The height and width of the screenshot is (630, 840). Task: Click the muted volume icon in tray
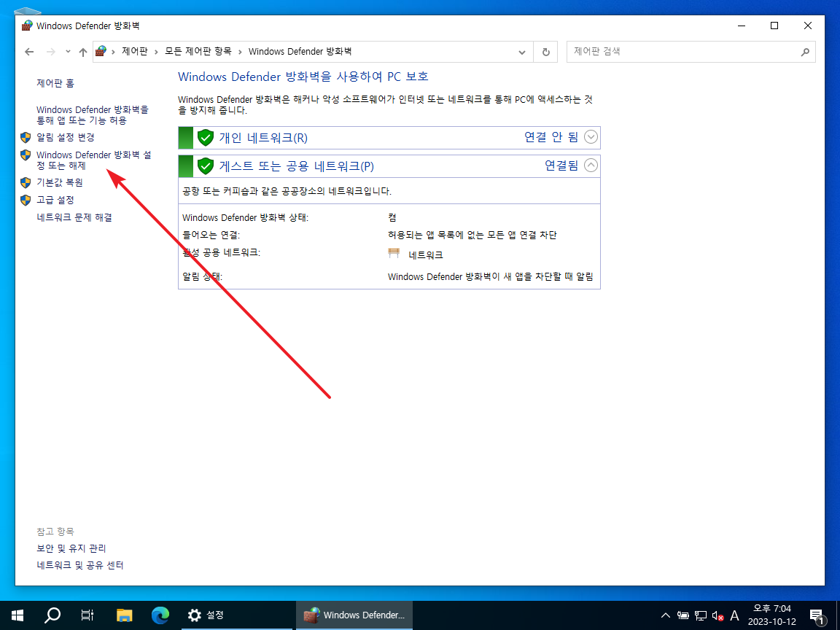tap(717, 615)
